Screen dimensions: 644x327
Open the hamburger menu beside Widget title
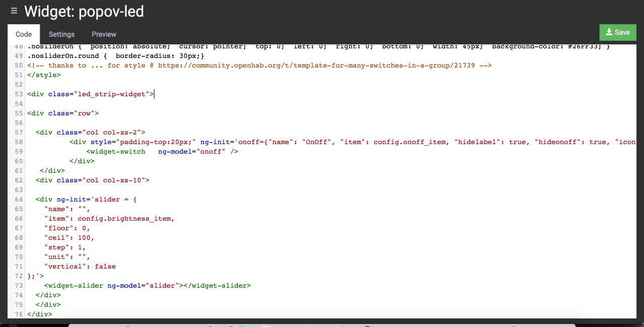click(x=14, y=11)
